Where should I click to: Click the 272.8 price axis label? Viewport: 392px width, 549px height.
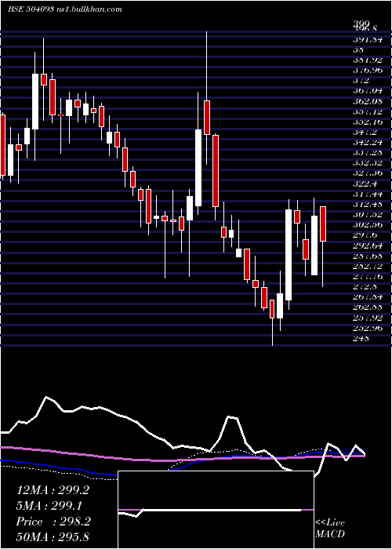click(365, 287)
